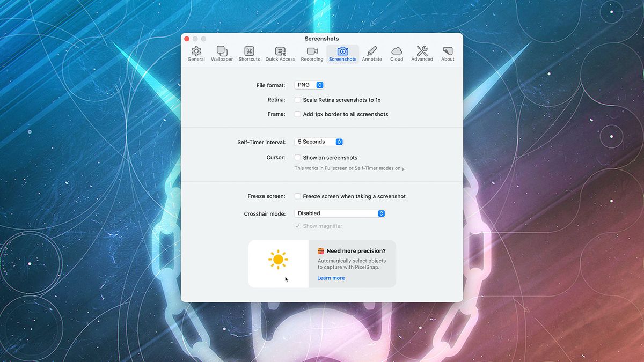
Task: Toggle Show on screenshots cursor checkbox
Action: (297, 158)
